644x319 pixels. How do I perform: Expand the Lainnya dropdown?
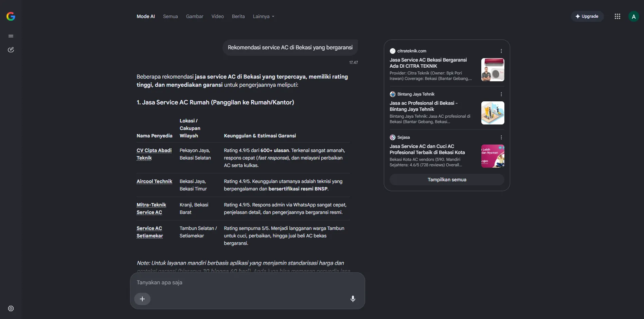click(264, 16)
